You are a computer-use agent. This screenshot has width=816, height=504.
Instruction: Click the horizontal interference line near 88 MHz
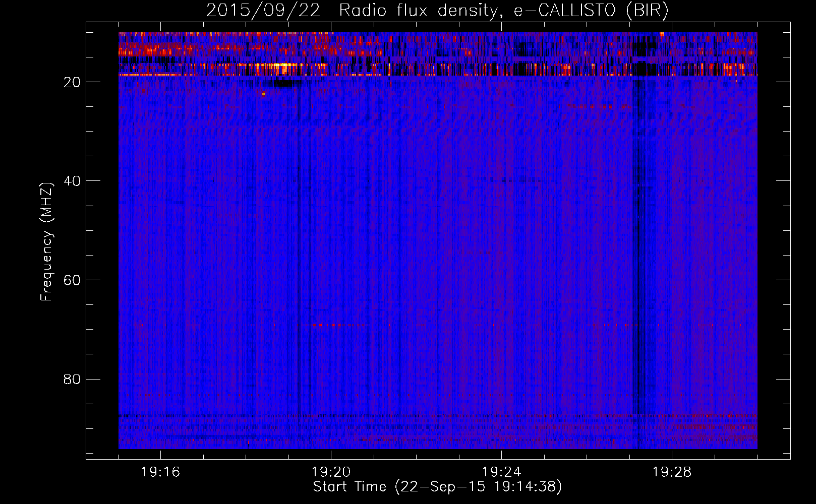click(438, 416)
